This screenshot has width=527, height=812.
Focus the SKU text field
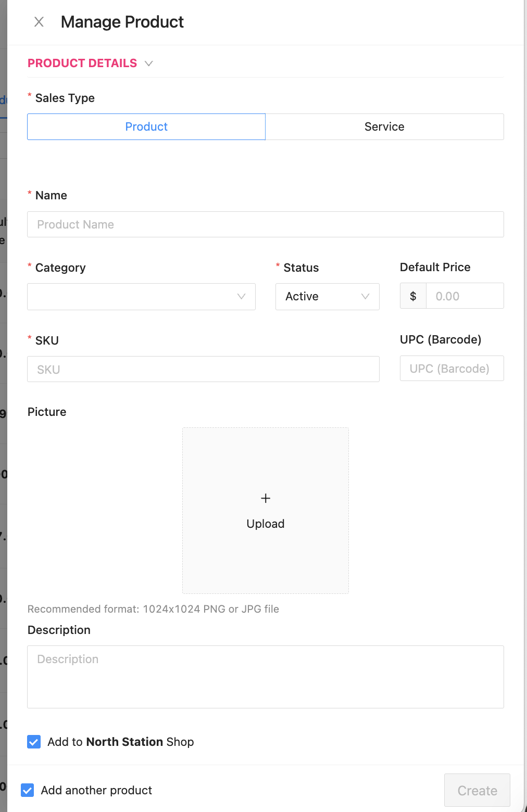point(203,370)
